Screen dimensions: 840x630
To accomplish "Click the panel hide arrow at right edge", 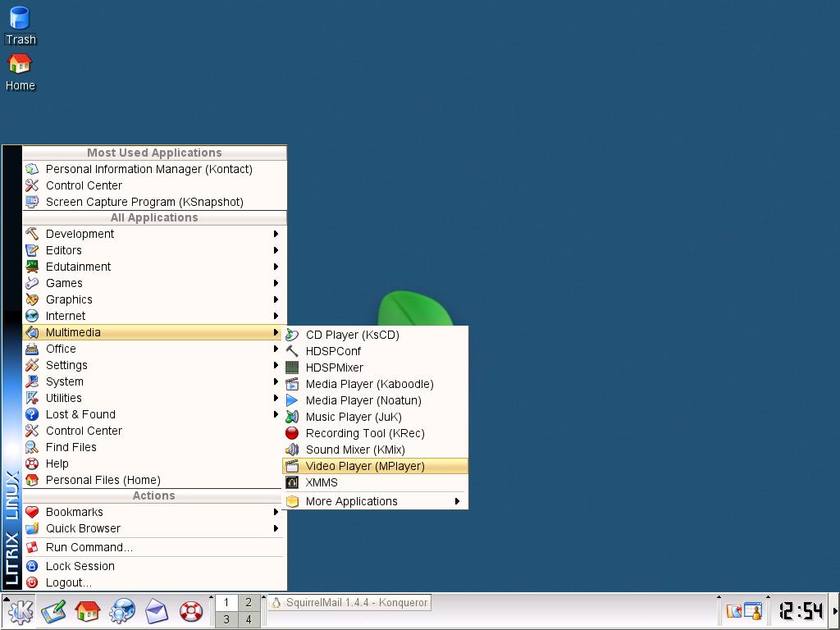I will [x=835, y=610].
